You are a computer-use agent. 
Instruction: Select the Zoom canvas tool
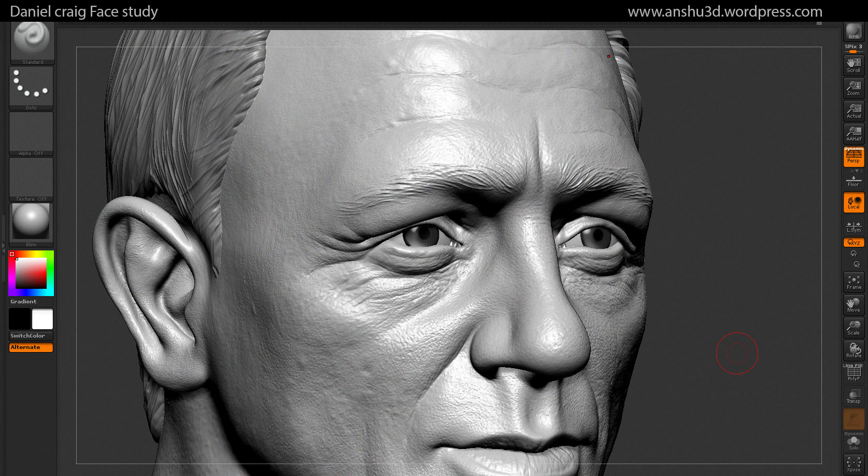pyautogui.click(x=853, y=88)
